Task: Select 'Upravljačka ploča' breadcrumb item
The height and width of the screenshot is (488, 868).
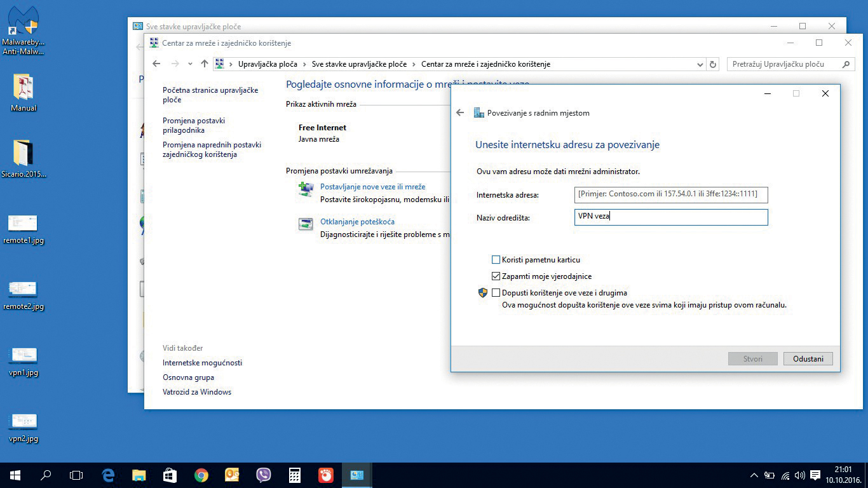Action: [x=268, y=64]
